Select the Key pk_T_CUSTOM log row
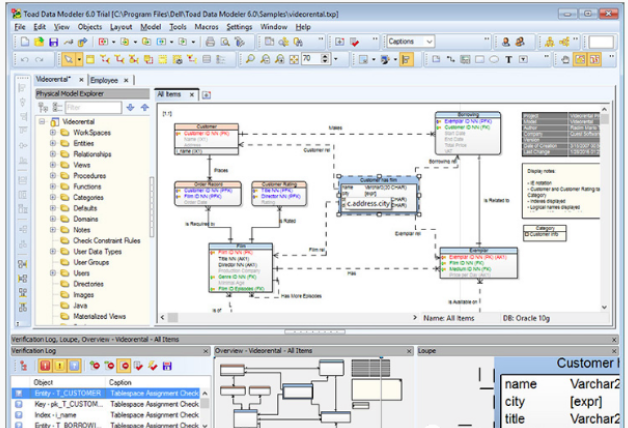628x428 pixels. (106, 404)
